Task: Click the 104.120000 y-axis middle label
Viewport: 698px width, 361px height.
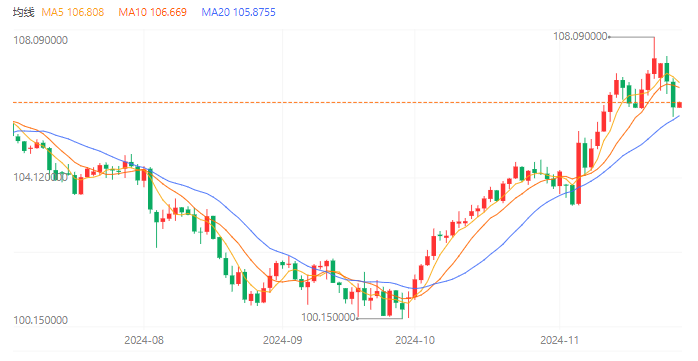Action: pyautogui.click(x=41, y=177)
